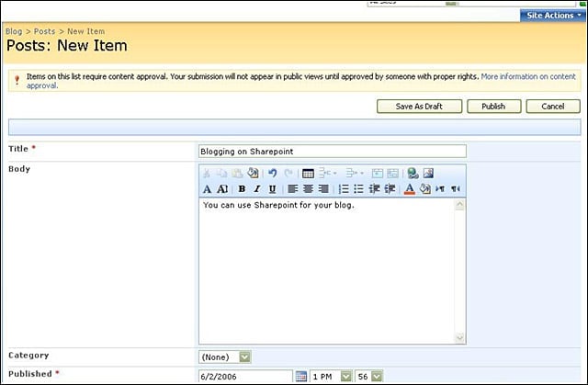Align body text left
This screenshot has height=385, width=588.
292,189
